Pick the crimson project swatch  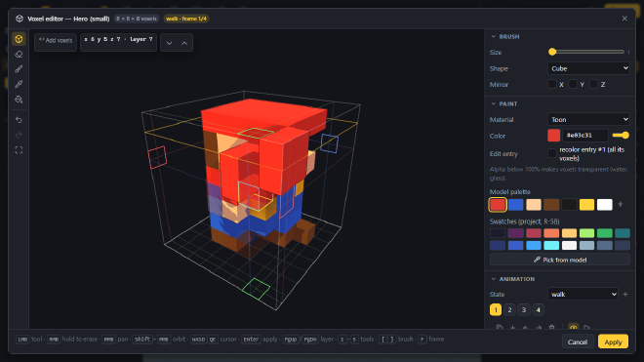(534, 233)
